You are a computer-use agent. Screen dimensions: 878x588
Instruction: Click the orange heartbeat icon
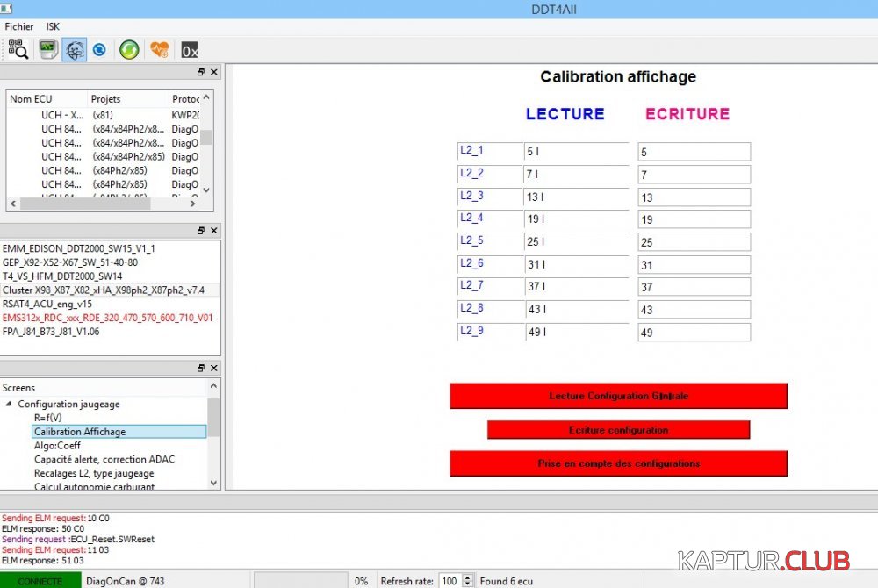tap(159, 50)
